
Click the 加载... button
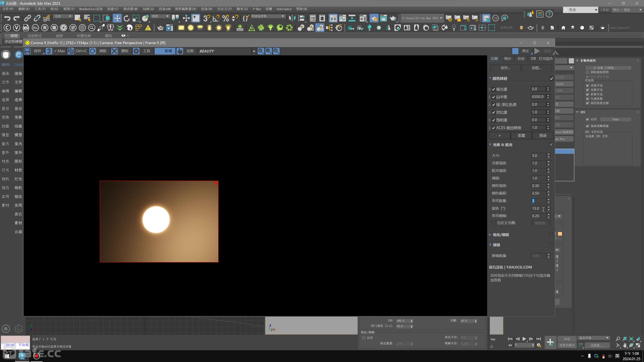click(536, 68)
